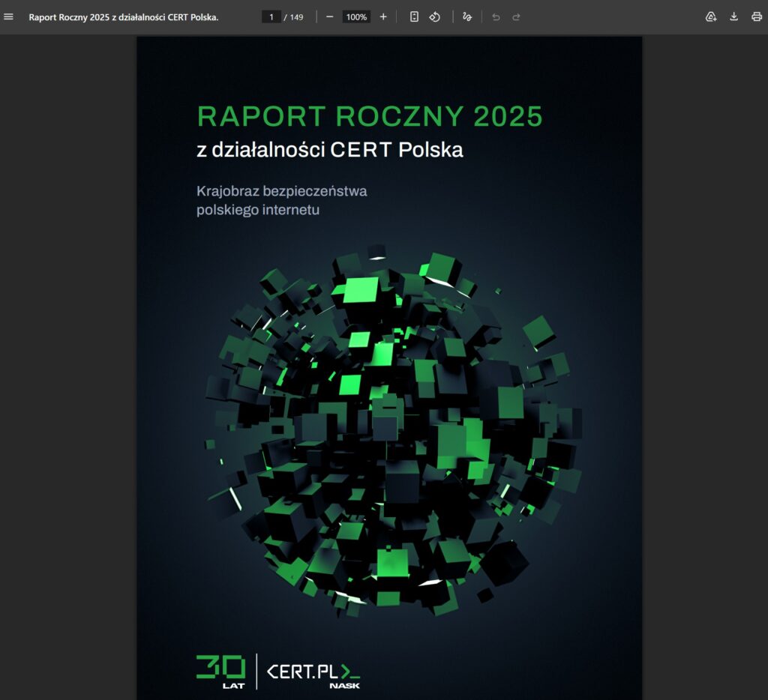This screenshot has height=700, width=768.
Task: Click the 100% zoom level field
Action: click(356, 17)
